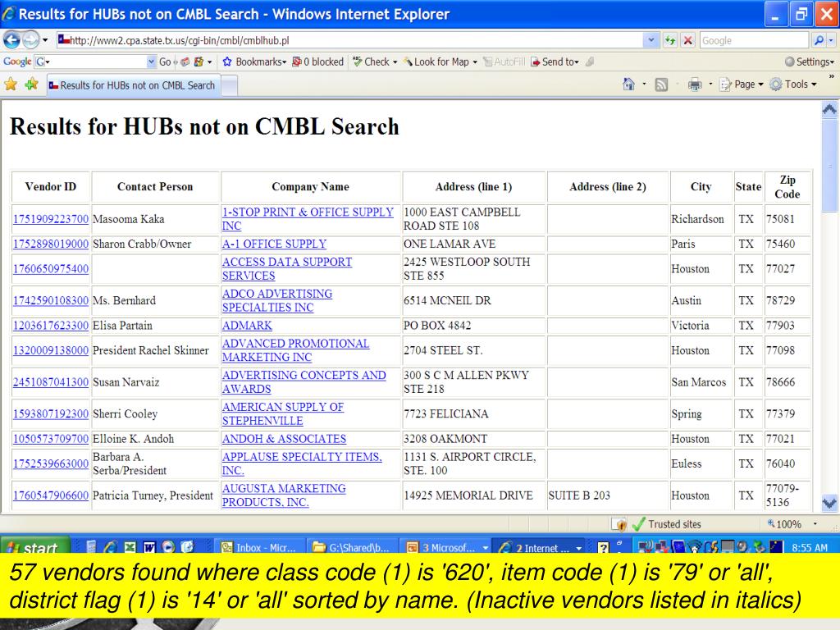Screen dimensions: 840x630
Task: Click the Home icon in command bar
Action: click(629, 84)
